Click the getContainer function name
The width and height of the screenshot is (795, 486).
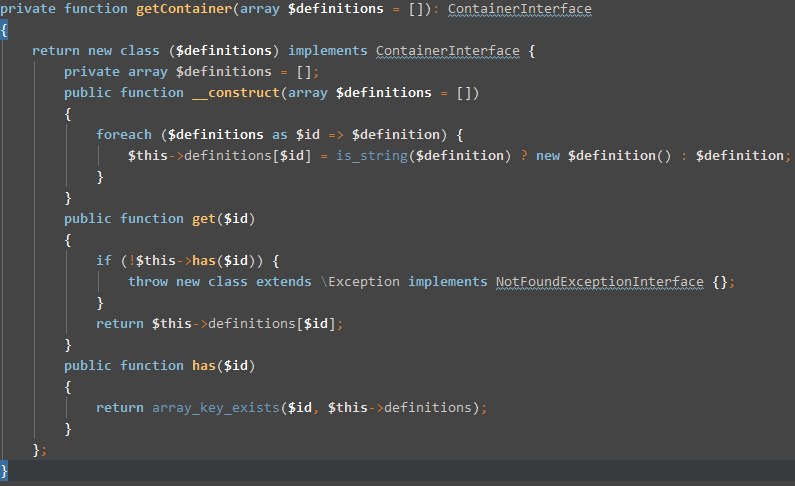184,9
